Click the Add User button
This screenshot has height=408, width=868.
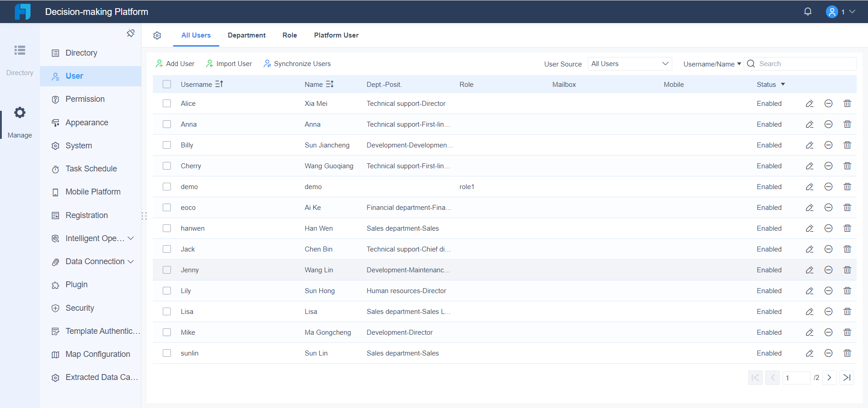click(x=175, y=63)
